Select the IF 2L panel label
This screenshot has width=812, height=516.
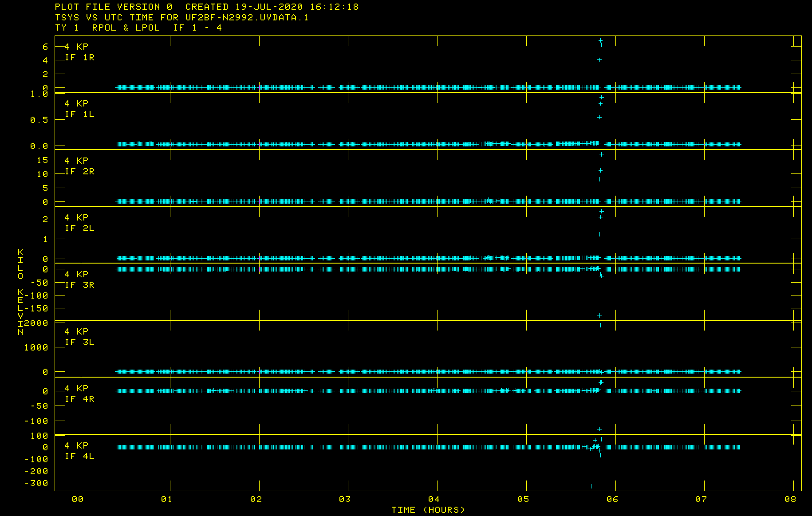click(80, 228)
